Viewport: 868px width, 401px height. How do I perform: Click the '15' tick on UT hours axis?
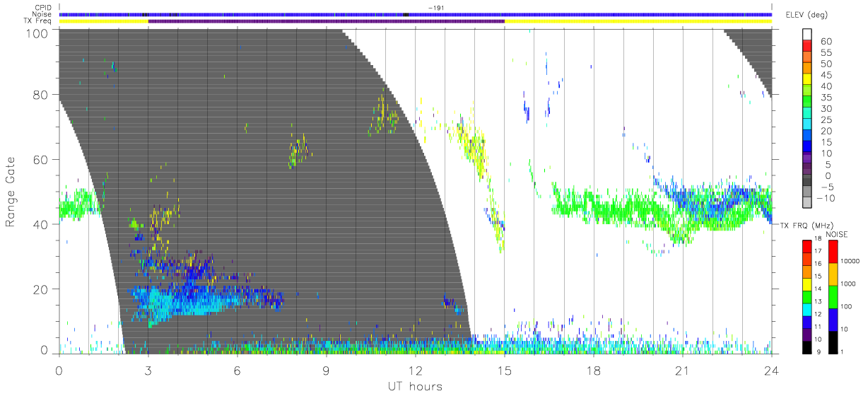tap(505, 369)
